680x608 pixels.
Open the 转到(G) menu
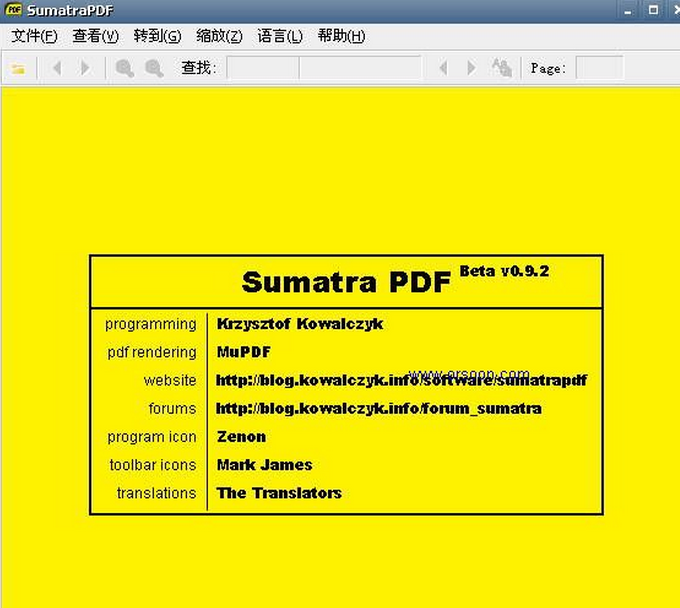click(157, 36)
